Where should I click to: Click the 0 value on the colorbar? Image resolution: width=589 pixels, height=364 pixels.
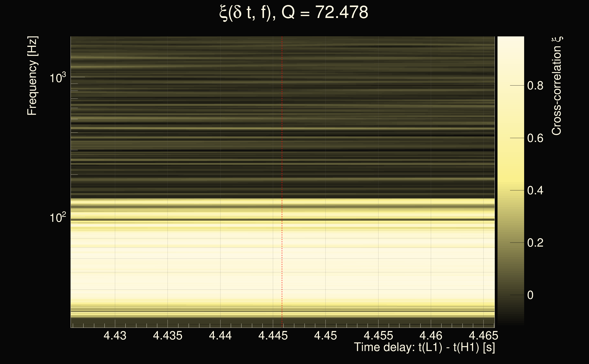(x=530, y=295)
